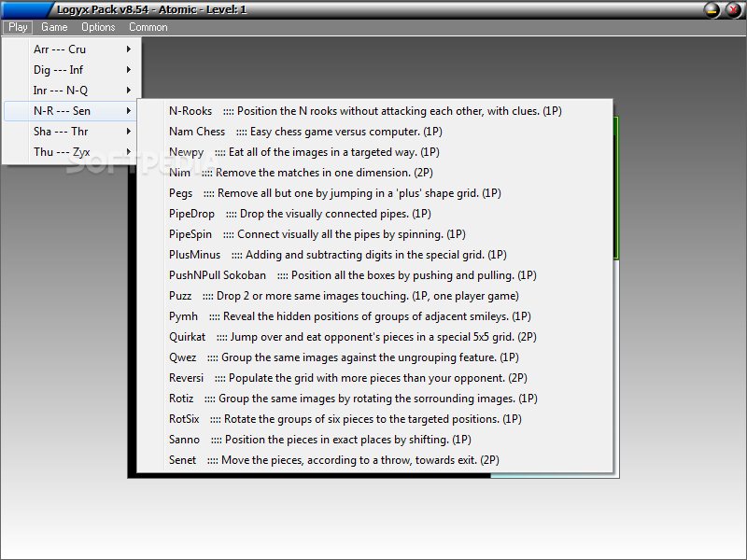Viewport: 747px width, 560px height.
Task: Expand the Sha --- Thr submenu
Action: (x=71, y=131)
